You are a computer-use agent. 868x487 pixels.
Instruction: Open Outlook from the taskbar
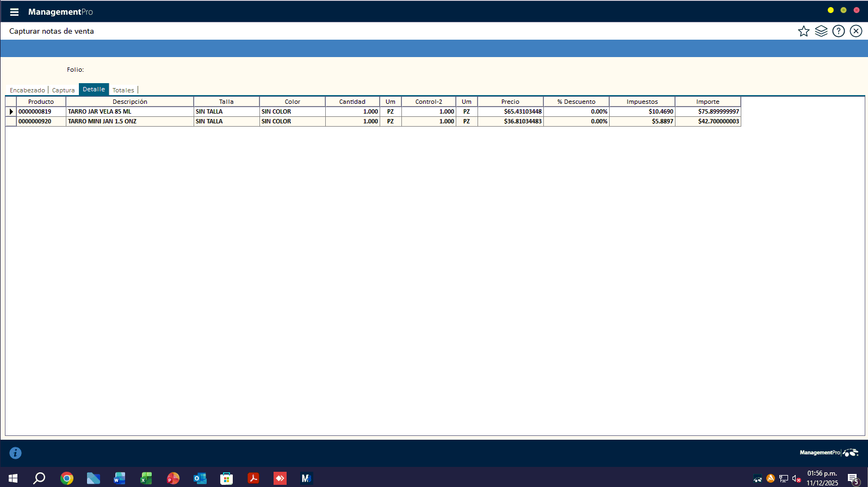point(200,478)
